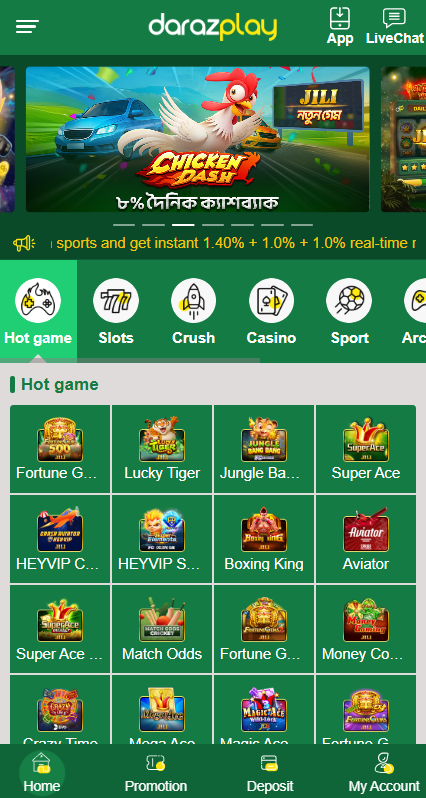
Task: Open the Deposit page
Action: pyautogui.click(x=270, y=772)
